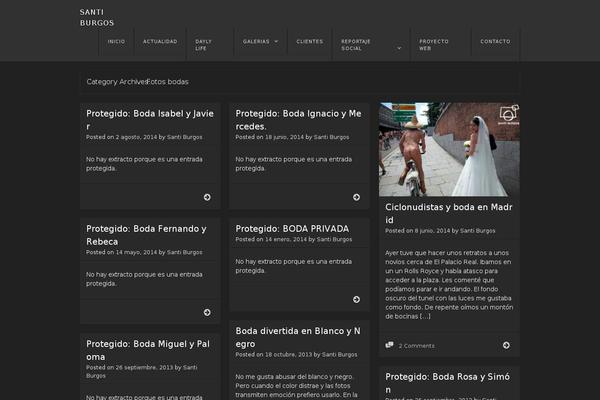
Task: Open post Protegido: Boda Miguel y Paloma
Action: click(x=148, y=350)
